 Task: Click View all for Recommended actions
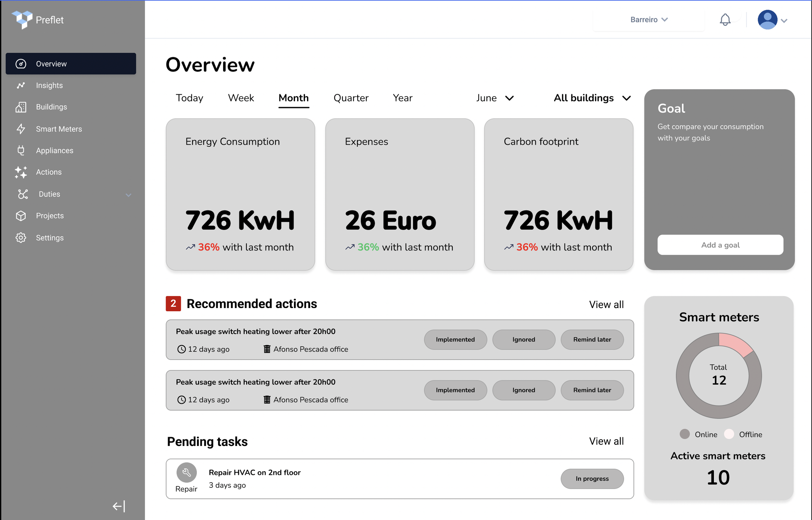coord(606,304)
